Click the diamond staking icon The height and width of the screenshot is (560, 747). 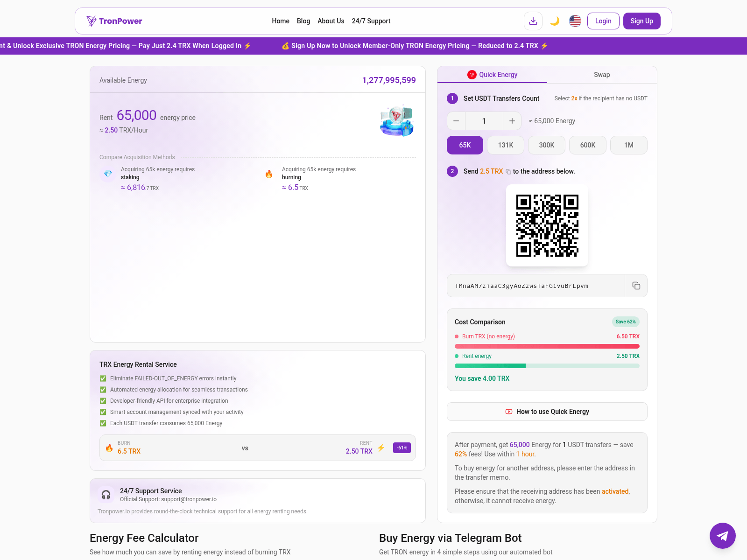(x=108, y=174)
